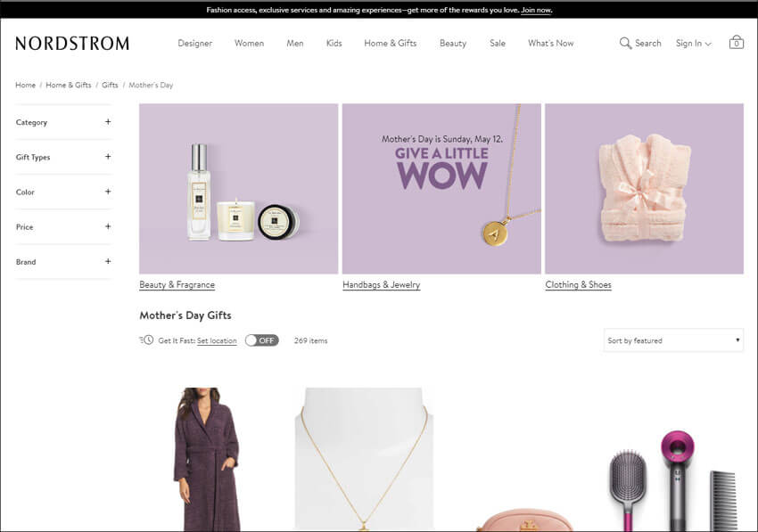The height and width of the screenshot is (532, 758).
Task: Open the gold necklace product image
Action: tap(364, 459)
